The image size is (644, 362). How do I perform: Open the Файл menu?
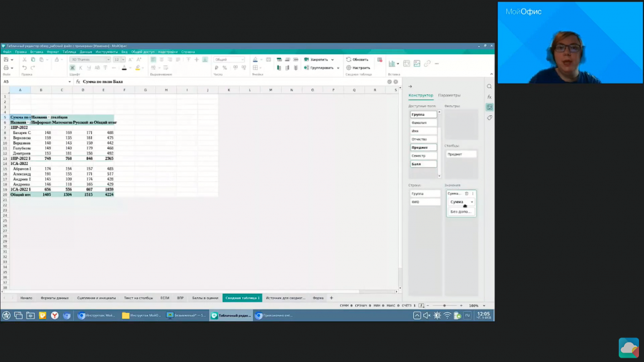pyautogui.click(x=8, y=52)
